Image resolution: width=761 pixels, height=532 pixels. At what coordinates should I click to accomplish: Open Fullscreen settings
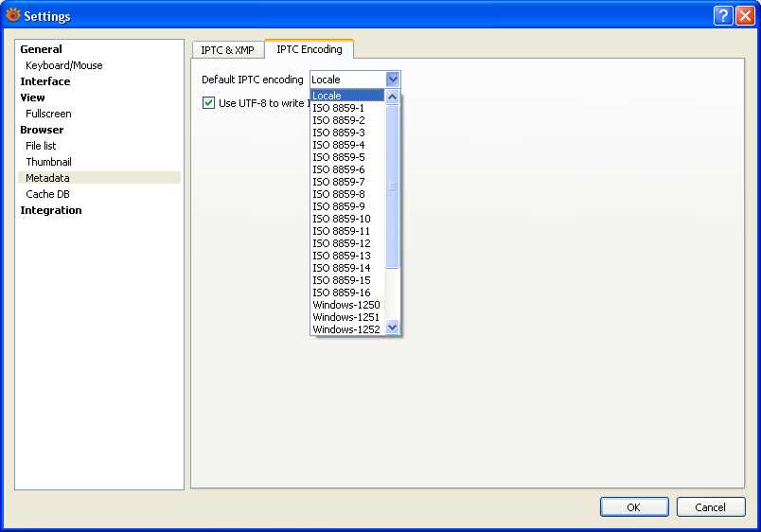click(x=48, y=113)
